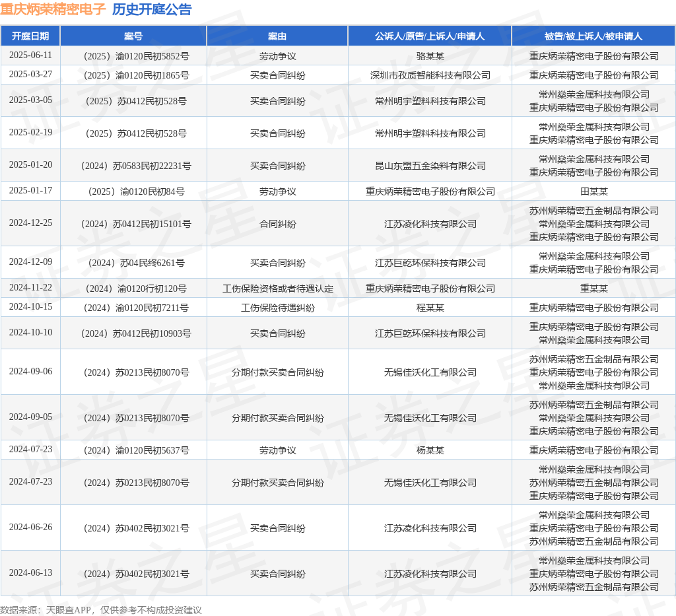Image resolution: width=676 pixels, height=616 pixels.
Task: Select plaintiff 深圳市孜质智能科技有限公司
Action: click(430, 75)
